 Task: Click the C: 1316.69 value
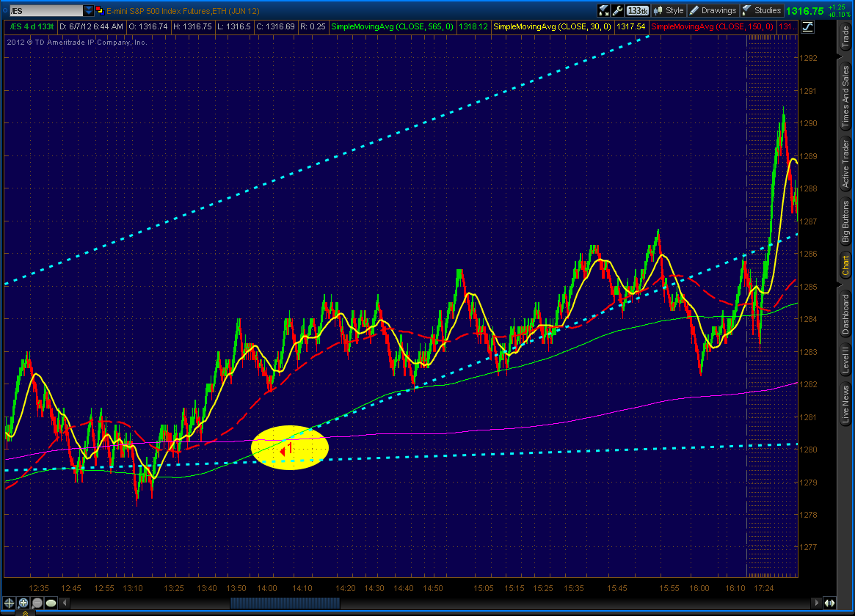pyautogui.click(x=275, y=26)
